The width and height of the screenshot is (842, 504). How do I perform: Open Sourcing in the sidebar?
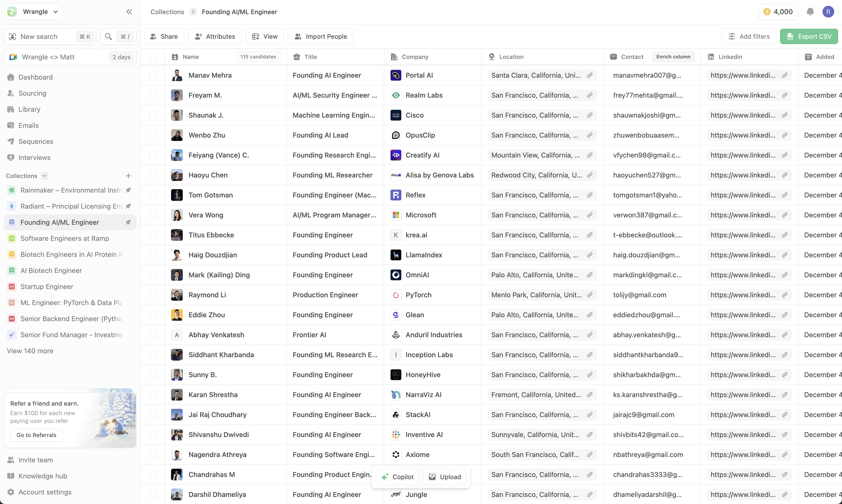click(x=32, y=93)
